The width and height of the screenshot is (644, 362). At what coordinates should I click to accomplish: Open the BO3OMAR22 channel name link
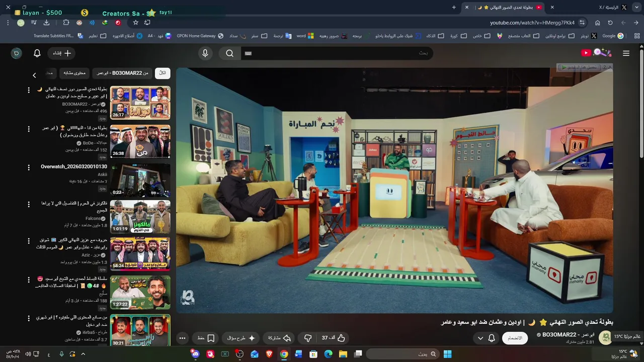[x=568, y=334]
